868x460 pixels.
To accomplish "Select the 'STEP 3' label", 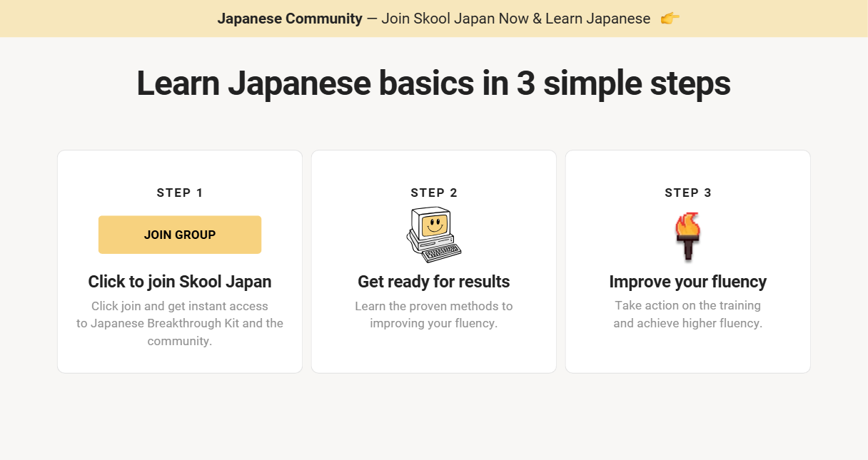I will (688, 193).
